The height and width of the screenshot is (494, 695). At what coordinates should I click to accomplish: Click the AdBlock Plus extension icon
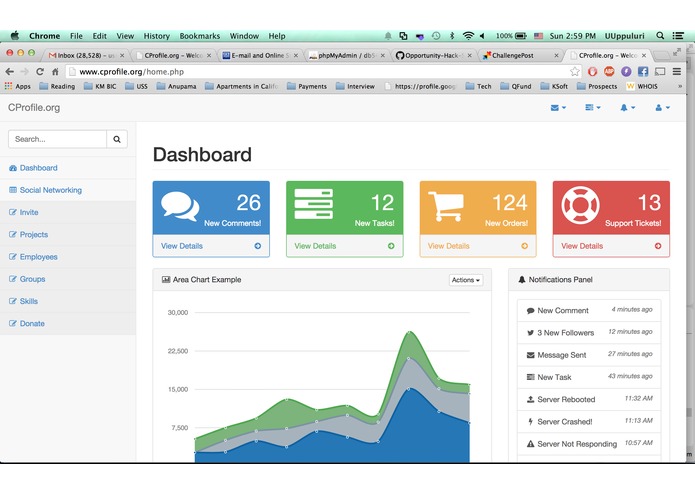(609, 71)
